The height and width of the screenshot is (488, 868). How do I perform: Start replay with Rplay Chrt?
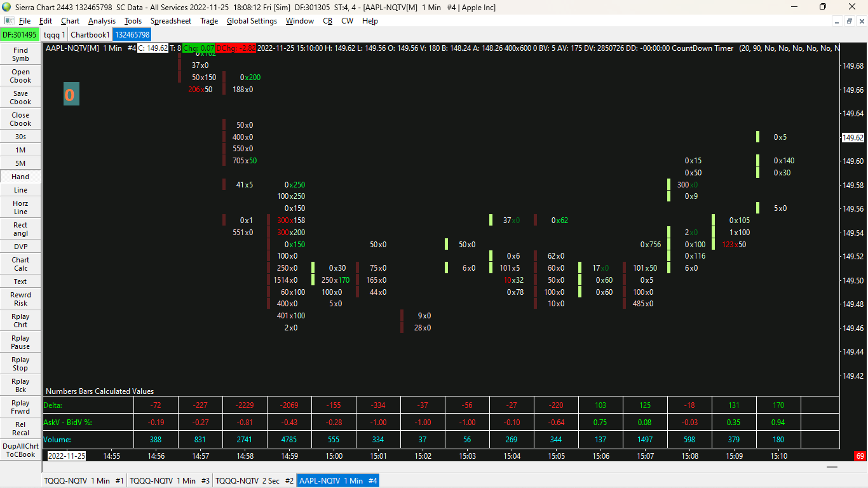point(20,320)
